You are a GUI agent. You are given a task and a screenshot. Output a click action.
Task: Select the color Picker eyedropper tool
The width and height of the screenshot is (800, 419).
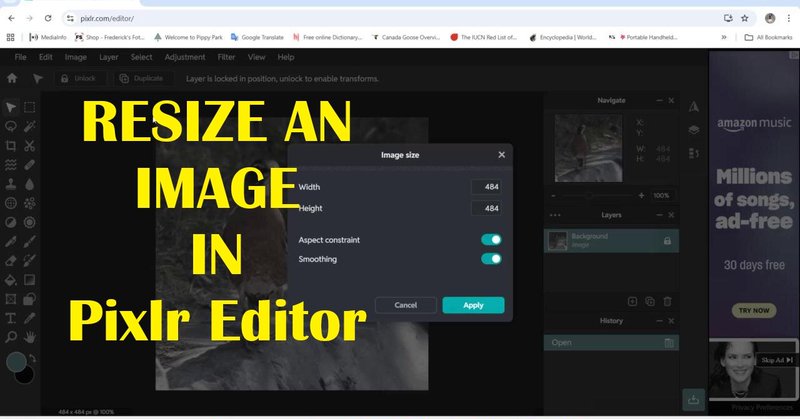[x=30, y=318]
